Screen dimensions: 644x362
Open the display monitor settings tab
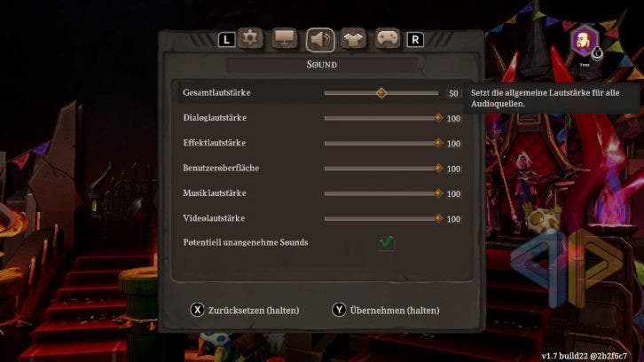click(284, 39)
